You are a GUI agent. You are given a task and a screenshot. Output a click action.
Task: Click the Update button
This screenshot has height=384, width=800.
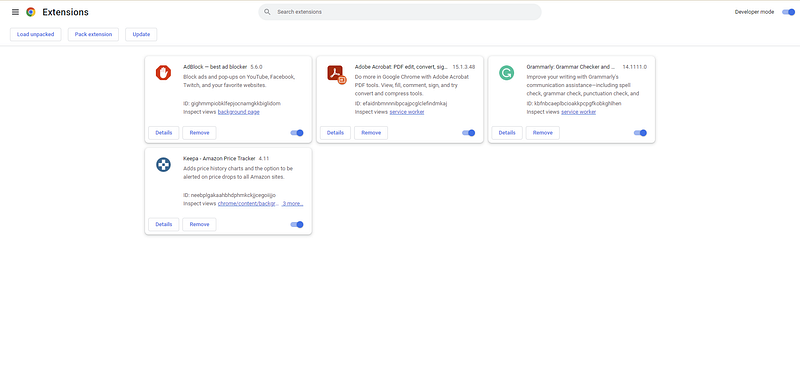point(141,34)
